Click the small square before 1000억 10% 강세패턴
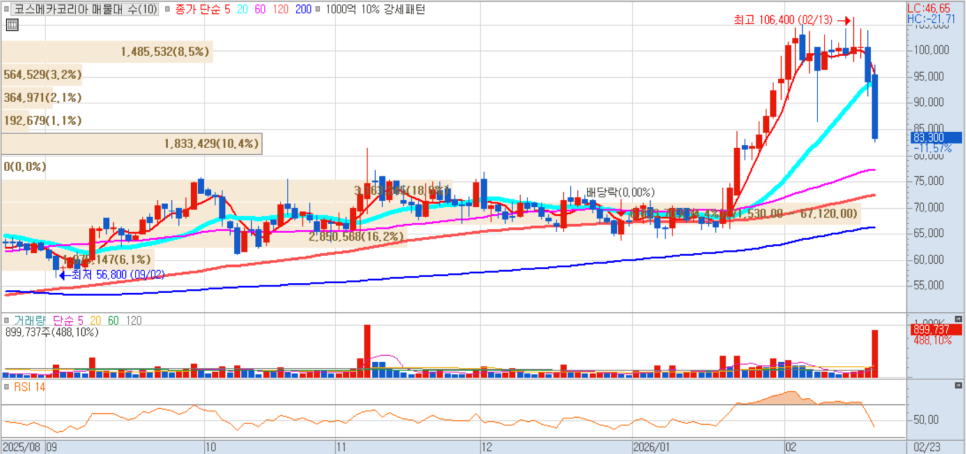 pos(317,9)
